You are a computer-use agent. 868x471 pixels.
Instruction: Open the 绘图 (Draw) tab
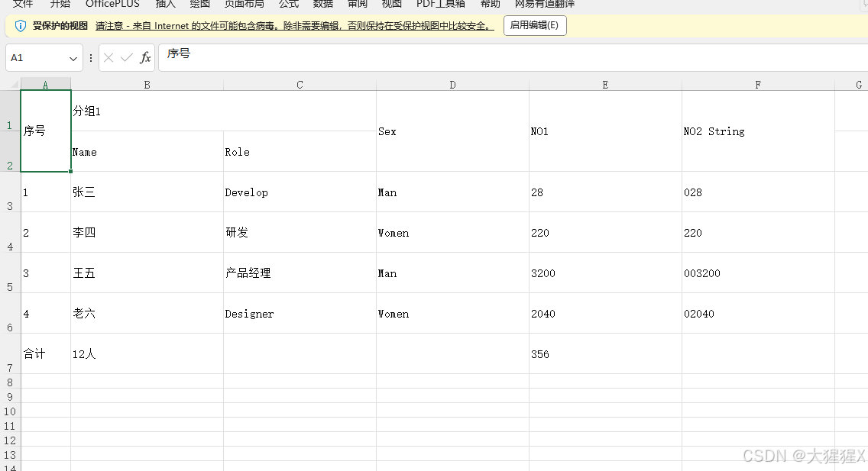pyautogui.click(x=200, y=4)
